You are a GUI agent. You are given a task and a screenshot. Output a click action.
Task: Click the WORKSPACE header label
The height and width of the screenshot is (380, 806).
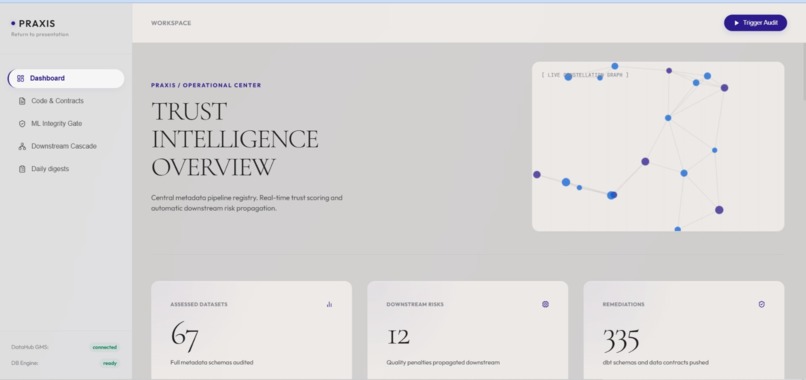[171, 23]
